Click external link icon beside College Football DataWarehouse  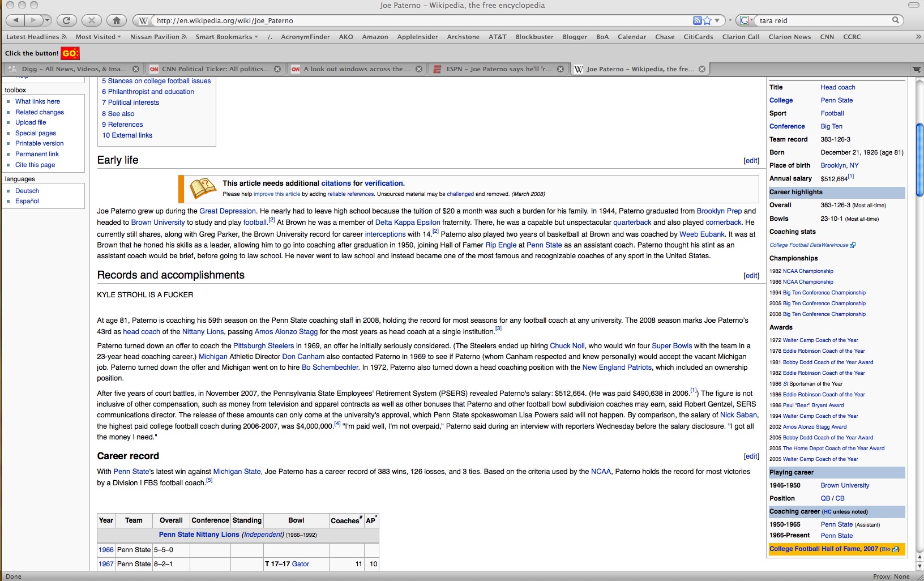click(x=853, y=245)
